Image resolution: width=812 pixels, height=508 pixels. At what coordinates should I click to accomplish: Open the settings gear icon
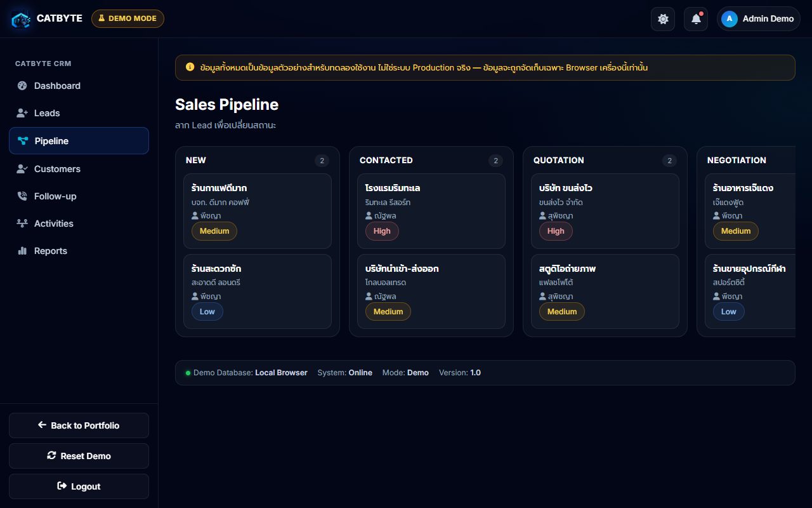pos(663,19)
